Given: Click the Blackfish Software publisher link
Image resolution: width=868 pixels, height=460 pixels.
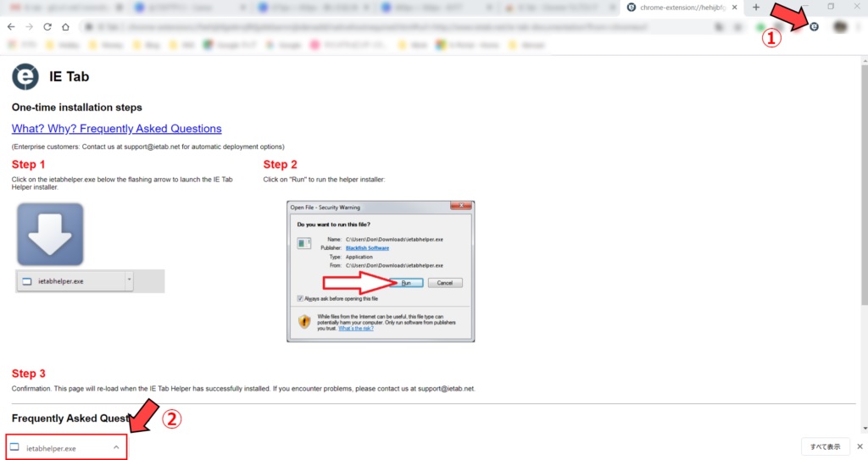Looking at the screenshot, I should tap(367, 248).
